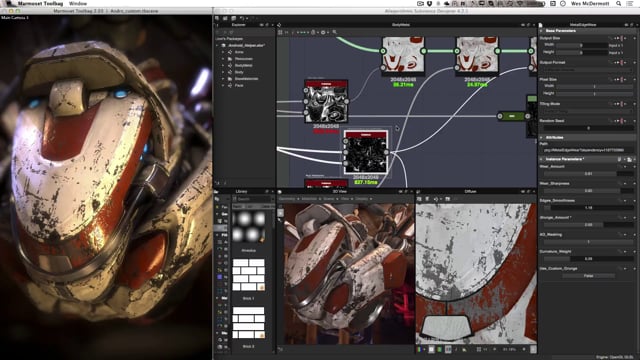Select the Face graph in Explorer
This screenshot has width=640, height=360.
click(x=239, y=85)
